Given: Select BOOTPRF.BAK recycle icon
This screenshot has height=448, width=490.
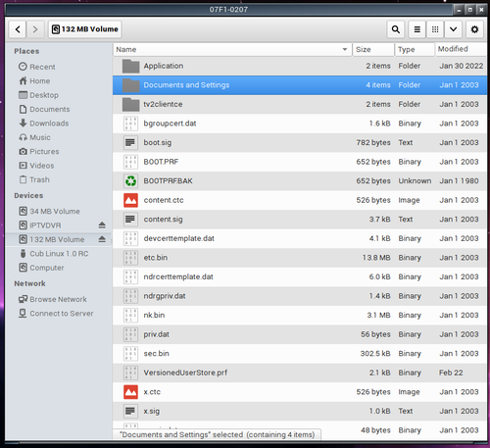Looking at the screenshot, I should pyautogui.click(x=130, y=181).
